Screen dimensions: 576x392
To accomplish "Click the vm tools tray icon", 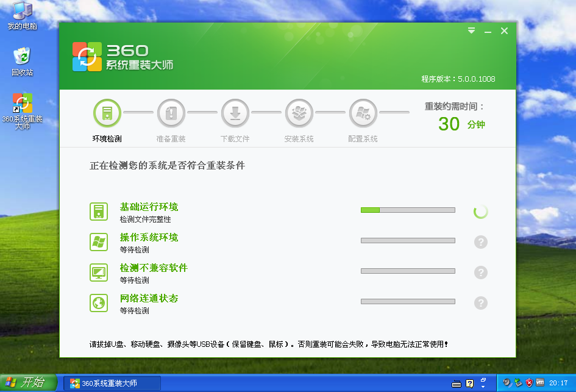I will tap(540, 382).
